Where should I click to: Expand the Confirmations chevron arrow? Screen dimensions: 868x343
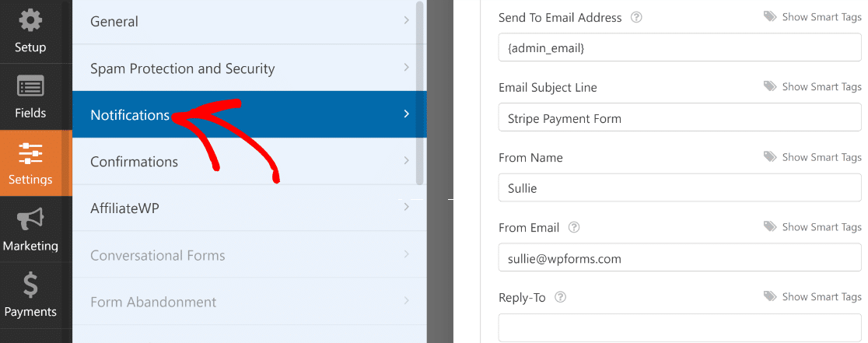click(406, 161)
